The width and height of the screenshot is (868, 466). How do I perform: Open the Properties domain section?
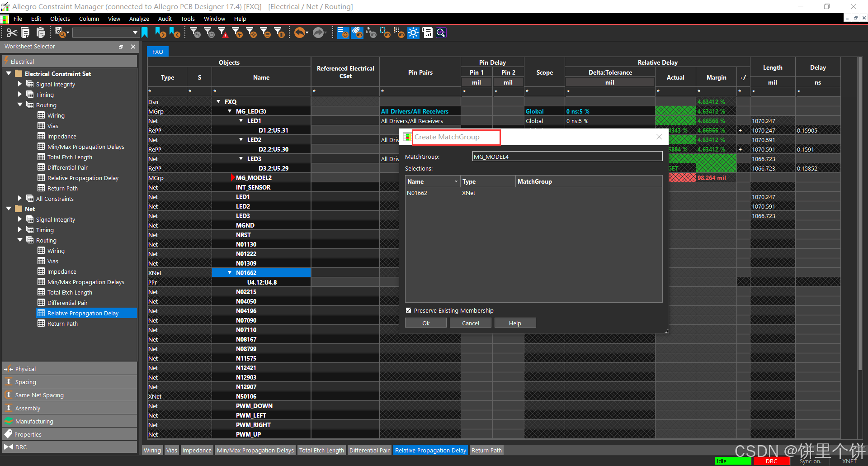pyautogui.click(x=70, y=434)
